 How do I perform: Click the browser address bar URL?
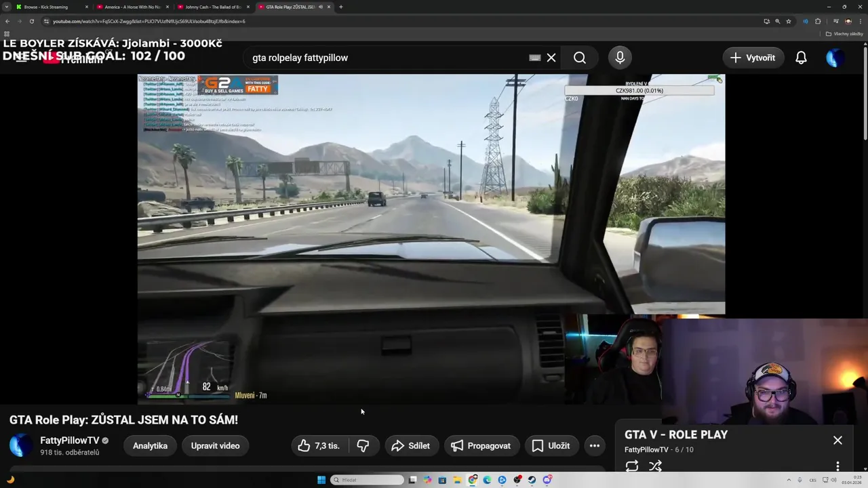149,21
